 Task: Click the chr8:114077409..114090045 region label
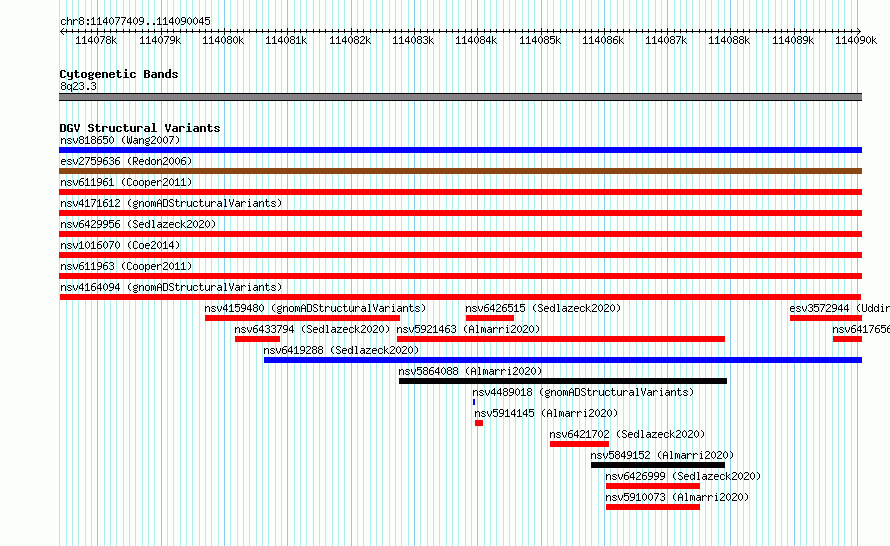[135, 21]
